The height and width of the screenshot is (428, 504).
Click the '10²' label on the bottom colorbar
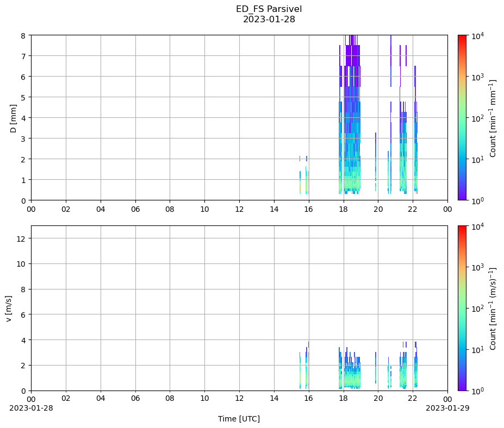click(x=478, y=309)
